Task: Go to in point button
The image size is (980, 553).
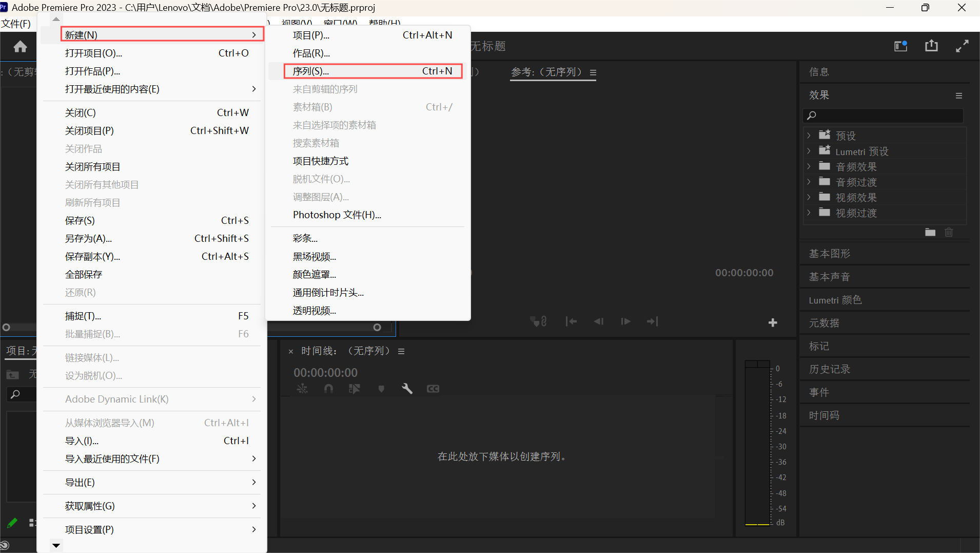Action: (571, 321)
